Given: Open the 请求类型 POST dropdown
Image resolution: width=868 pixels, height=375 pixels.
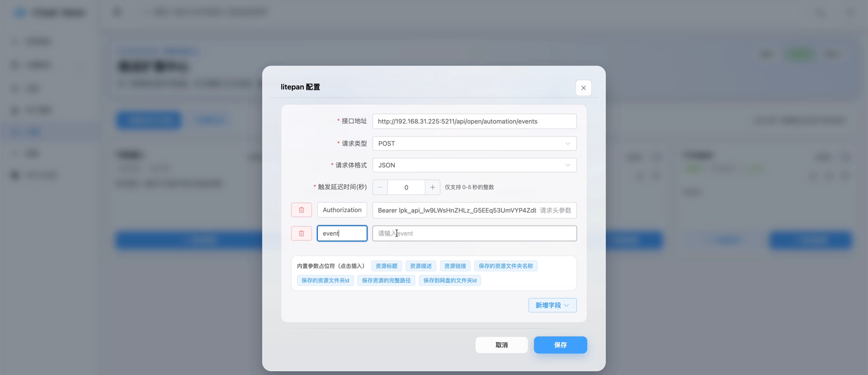Looking at the screenshot, I should point(474,144).
